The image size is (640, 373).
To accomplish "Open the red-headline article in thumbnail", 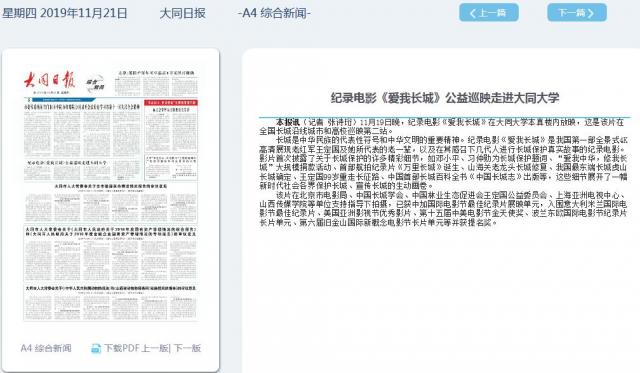I will [x=171, y=126].
